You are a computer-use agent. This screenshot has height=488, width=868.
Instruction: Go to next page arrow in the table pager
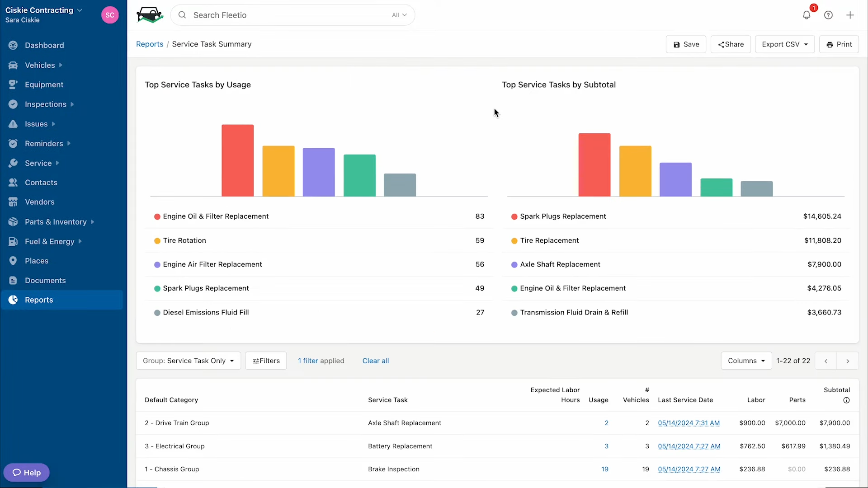[x=848, y=361]
